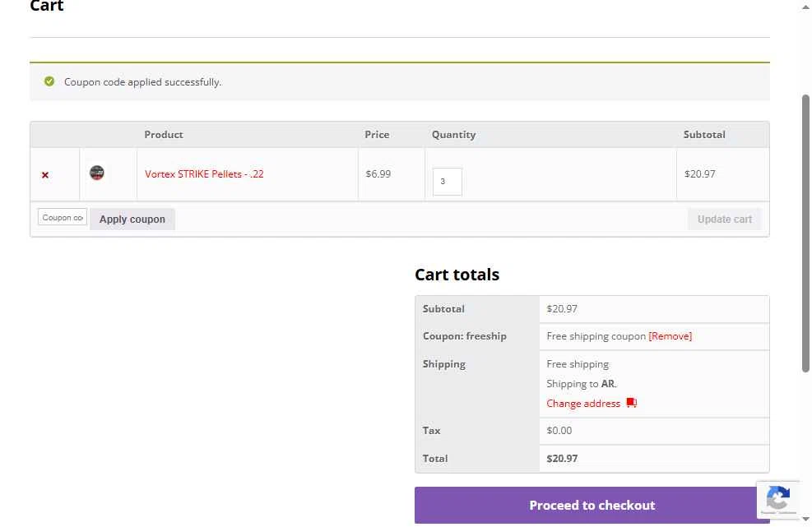The height and width of the screenshot is (527, 812).
Task: Click the red shipping truck icon
Action: click(631, 403)
